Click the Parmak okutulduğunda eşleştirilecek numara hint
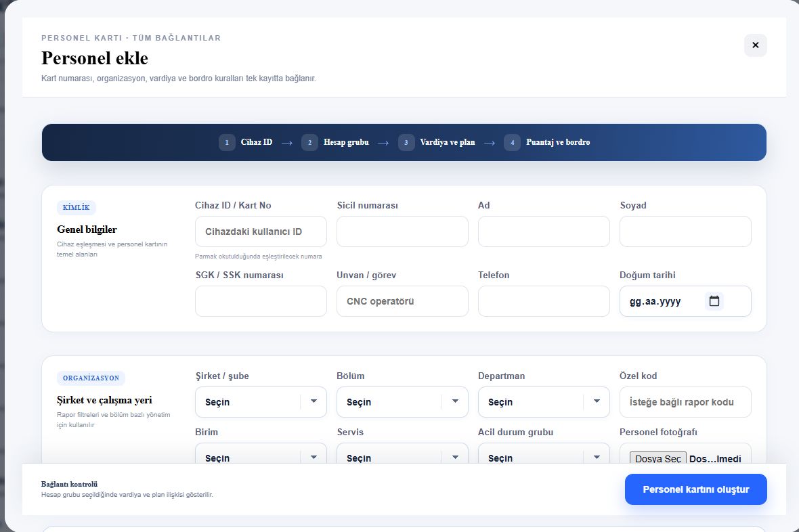Viewport: 799px width, 532px height. tap(259, 257)
